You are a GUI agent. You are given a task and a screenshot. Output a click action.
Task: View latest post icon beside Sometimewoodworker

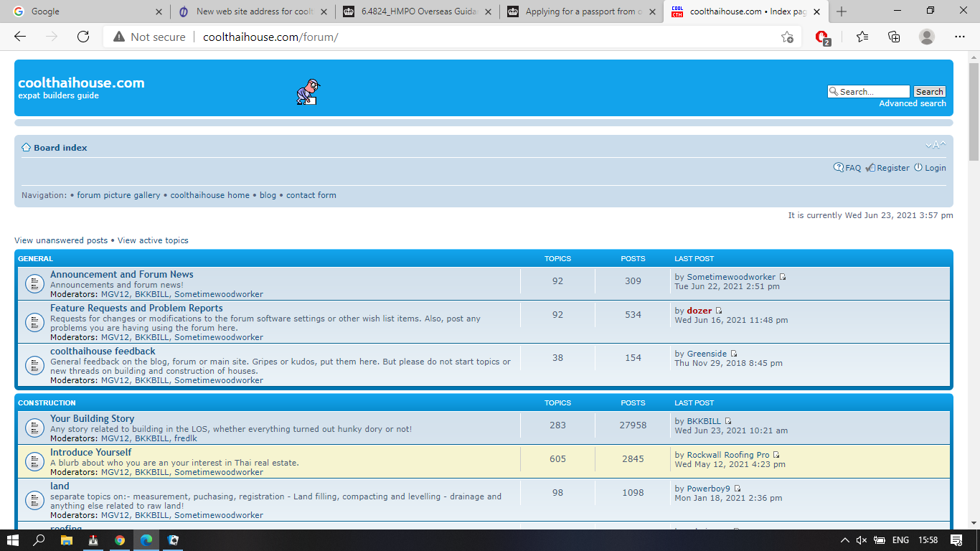coord(783,277)
